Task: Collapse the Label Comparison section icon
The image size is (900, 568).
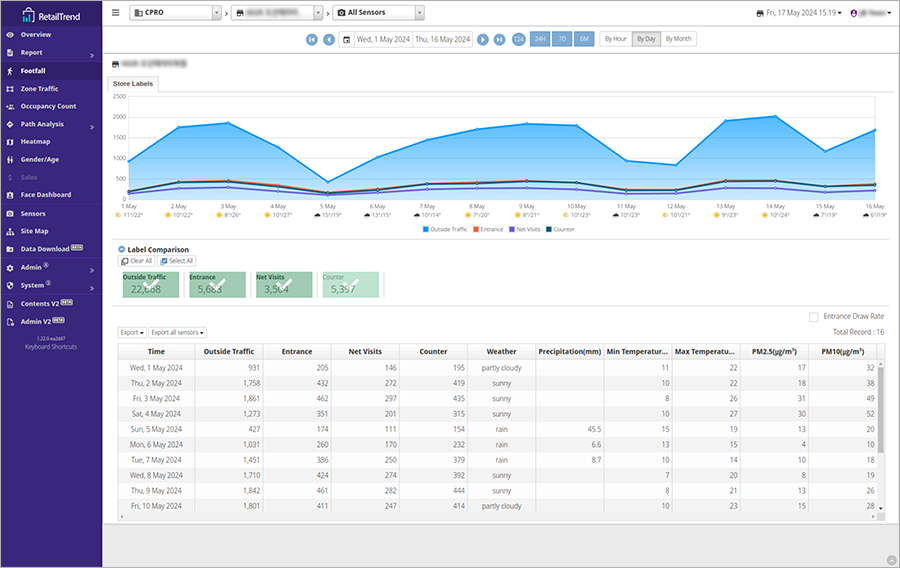Action: 122,249
